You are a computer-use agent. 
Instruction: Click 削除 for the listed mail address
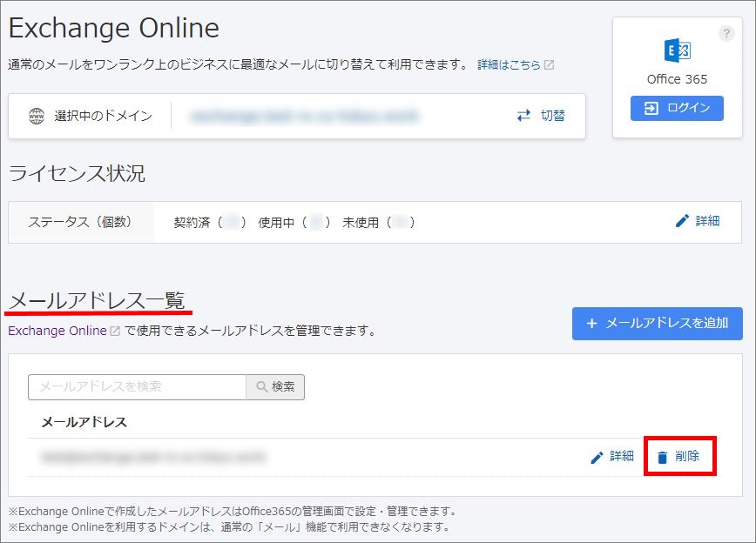click(687, 456)
